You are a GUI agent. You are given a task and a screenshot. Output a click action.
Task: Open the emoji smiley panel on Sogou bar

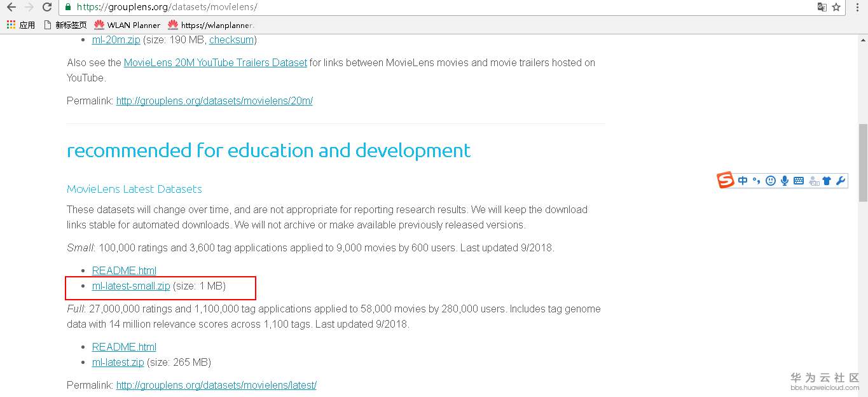click(x=771, y=181)
